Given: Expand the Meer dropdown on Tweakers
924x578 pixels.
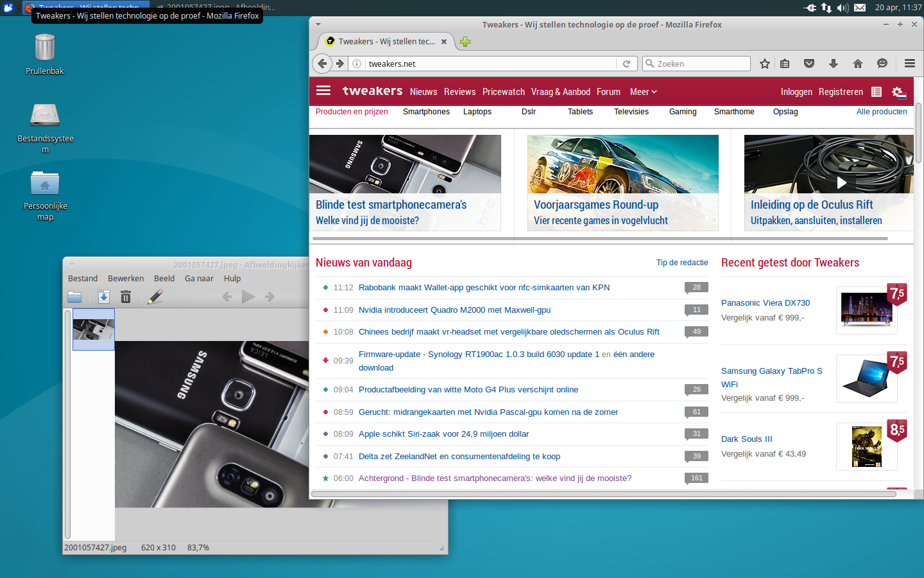Looking at the screenshot, I should coord(644,92).
